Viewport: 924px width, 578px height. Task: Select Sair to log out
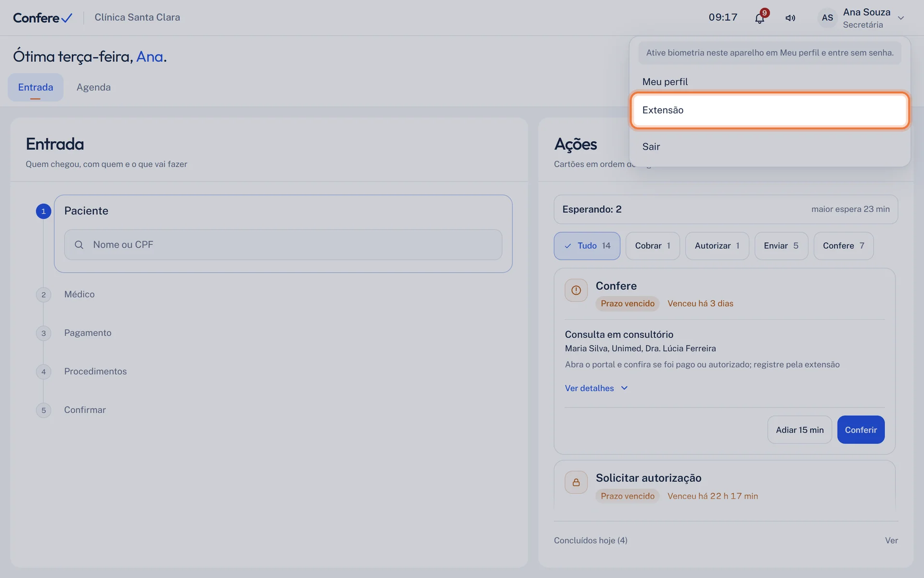770,147
